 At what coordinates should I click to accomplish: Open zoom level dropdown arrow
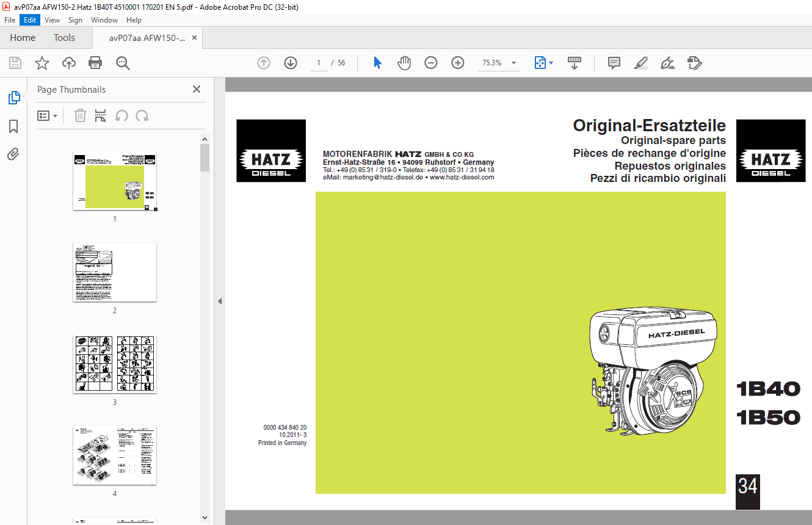[x=513, y=63]
